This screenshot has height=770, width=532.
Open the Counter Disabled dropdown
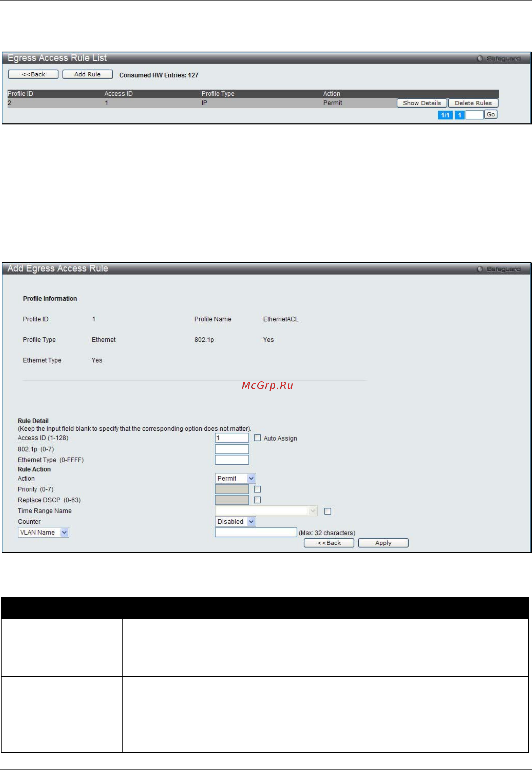pyautogui.click(x=235, y=522)
